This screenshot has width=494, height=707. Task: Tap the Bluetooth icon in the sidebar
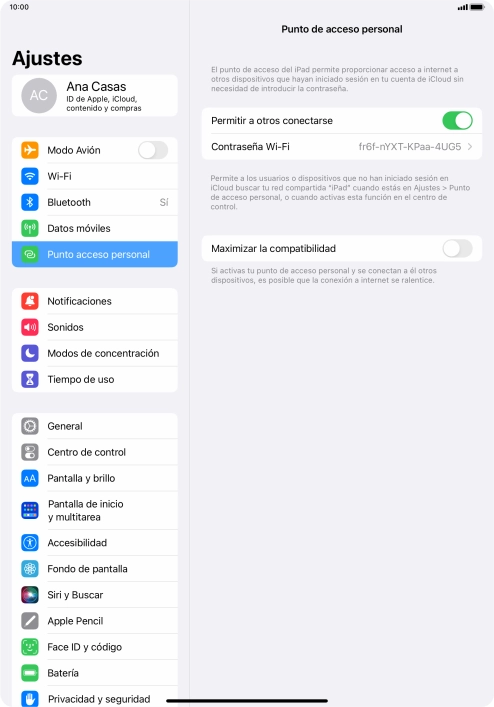30,202
